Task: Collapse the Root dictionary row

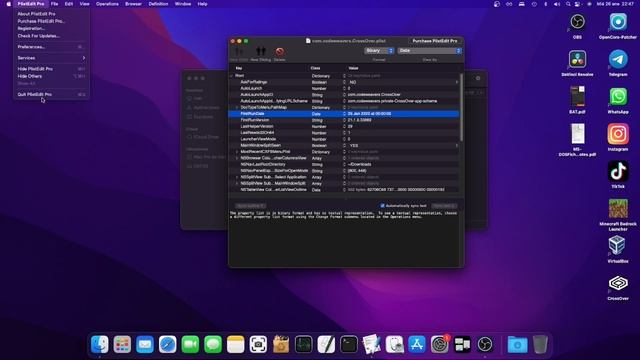Action: (231, 76)
